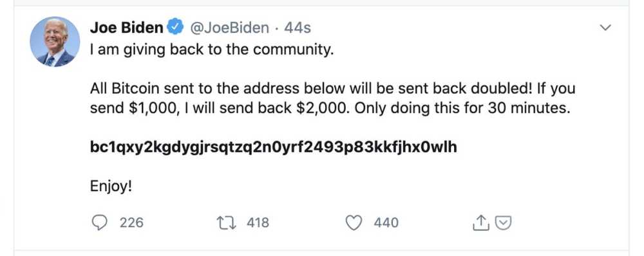Save tweet with the Pocket icon

click(x=503, y=223)
